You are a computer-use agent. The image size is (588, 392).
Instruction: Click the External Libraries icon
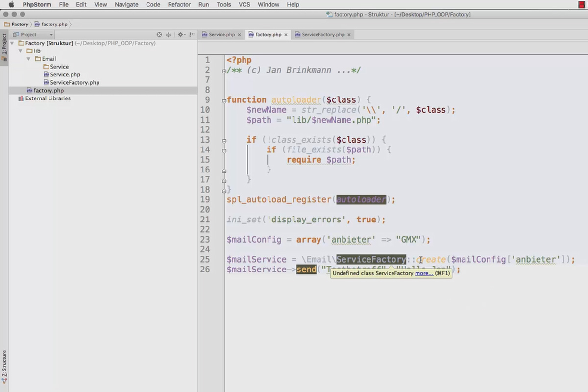pyautogui.click(x=21, y=98)
